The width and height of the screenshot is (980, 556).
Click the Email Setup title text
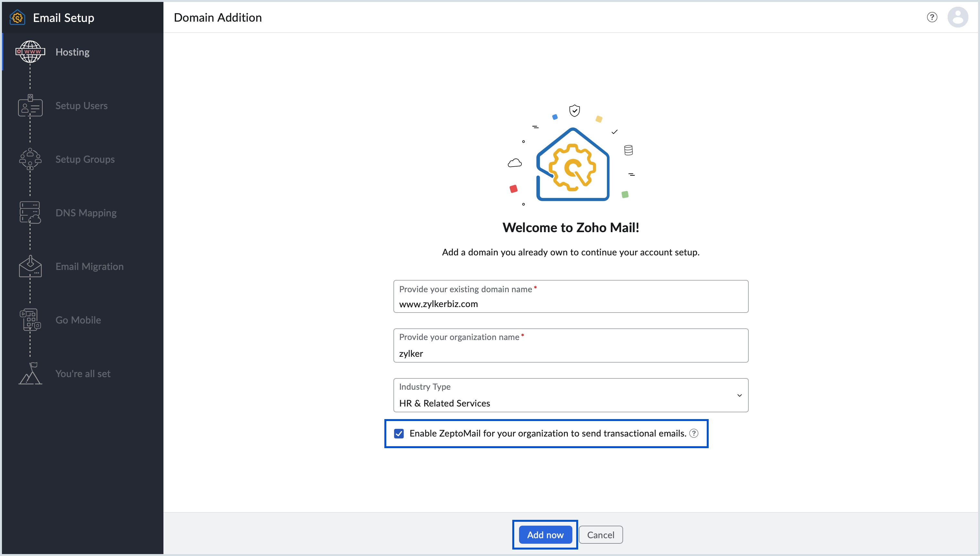63,17
